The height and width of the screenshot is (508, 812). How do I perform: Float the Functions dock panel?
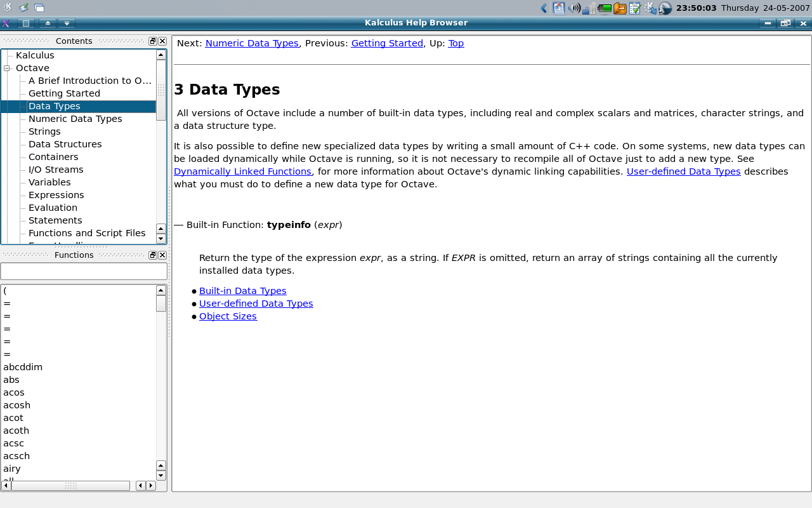[x=153, y=255]
